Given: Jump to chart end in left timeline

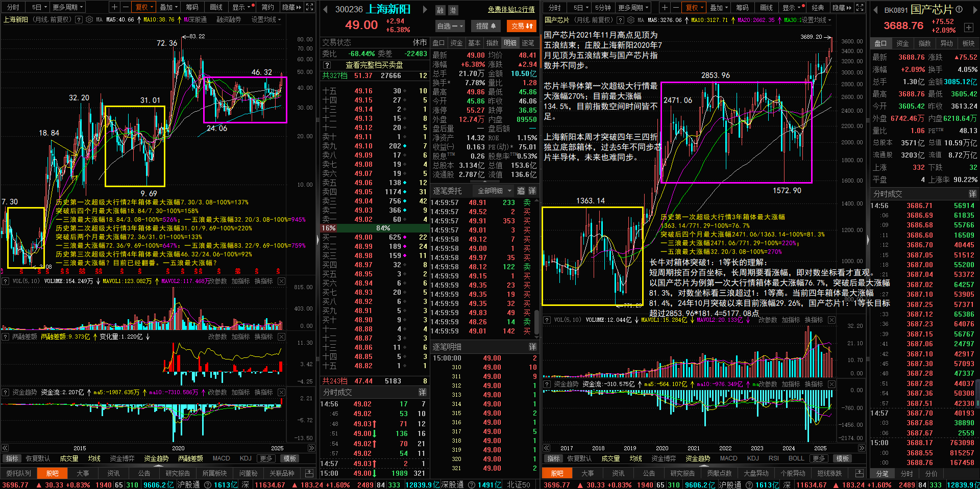Looking at the screenshot, I should 311,448.
